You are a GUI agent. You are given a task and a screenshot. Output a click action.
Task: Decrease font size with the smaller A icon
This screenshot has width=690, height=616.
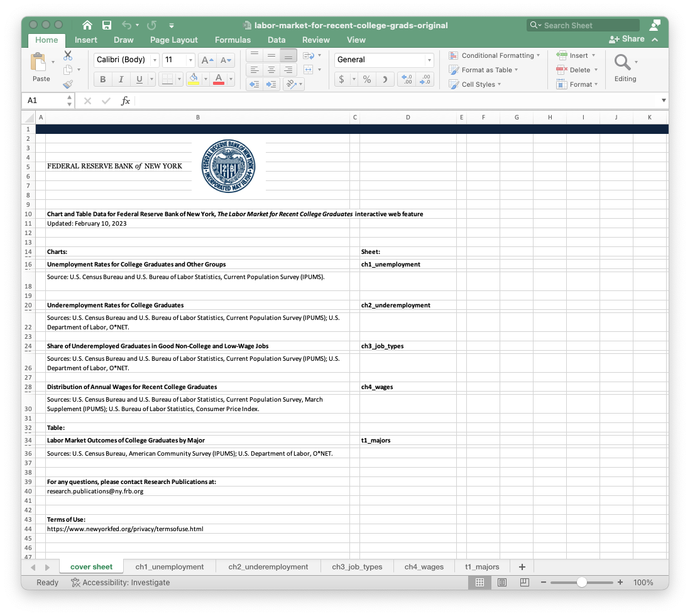pyautogui.click(x=226, y=60)
